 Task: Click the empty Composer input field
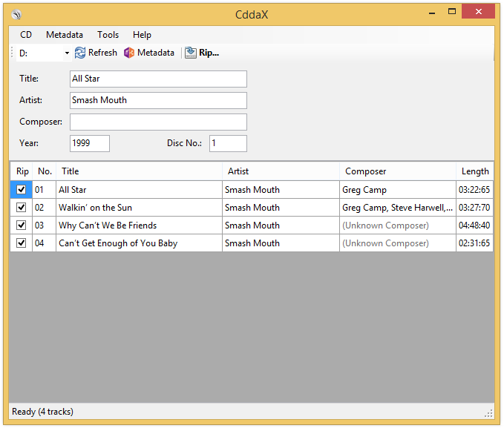coord(158,122)
